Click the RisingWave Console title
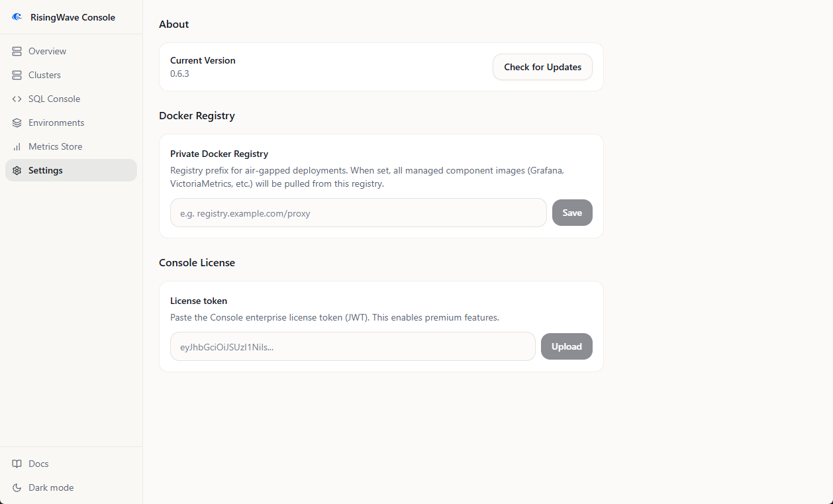This screenshot has height=504, width=833. coord(73,17)
